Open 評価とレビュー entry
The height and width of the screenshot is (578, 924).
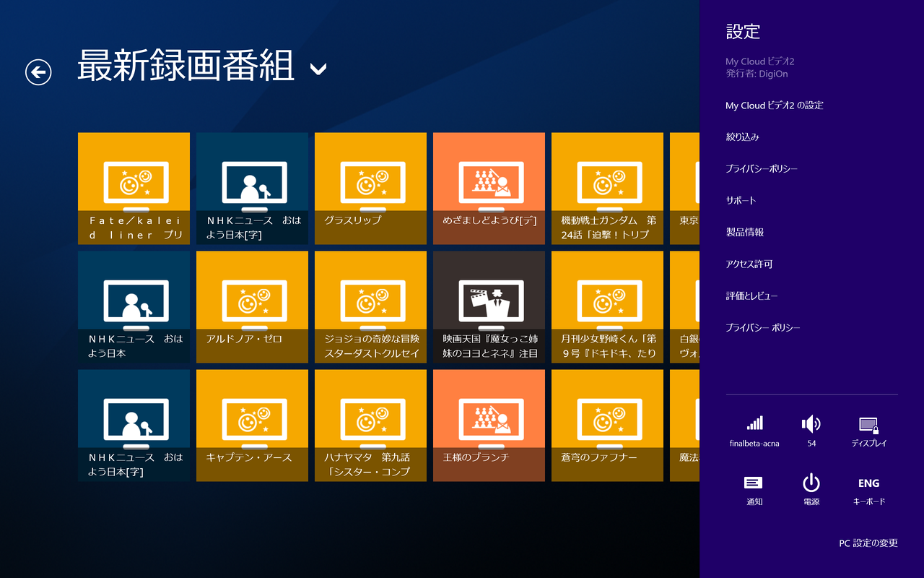751,296
